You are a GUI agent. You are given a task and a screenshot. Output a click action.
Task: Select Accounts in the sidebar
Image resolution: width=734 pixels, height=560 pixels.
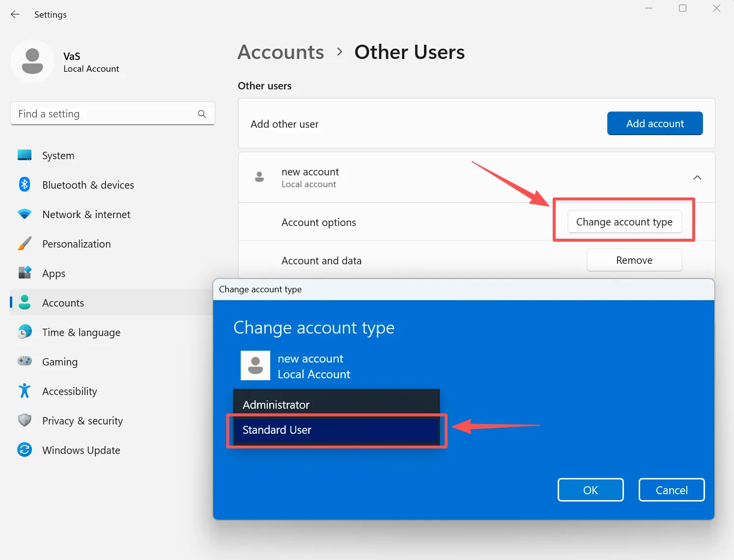tap(112, 303)
